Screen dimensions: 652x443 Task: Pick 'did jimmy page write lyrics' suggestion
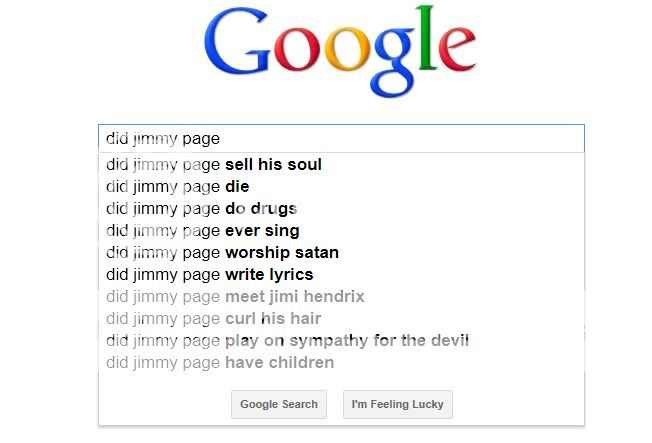coord(210,274)
